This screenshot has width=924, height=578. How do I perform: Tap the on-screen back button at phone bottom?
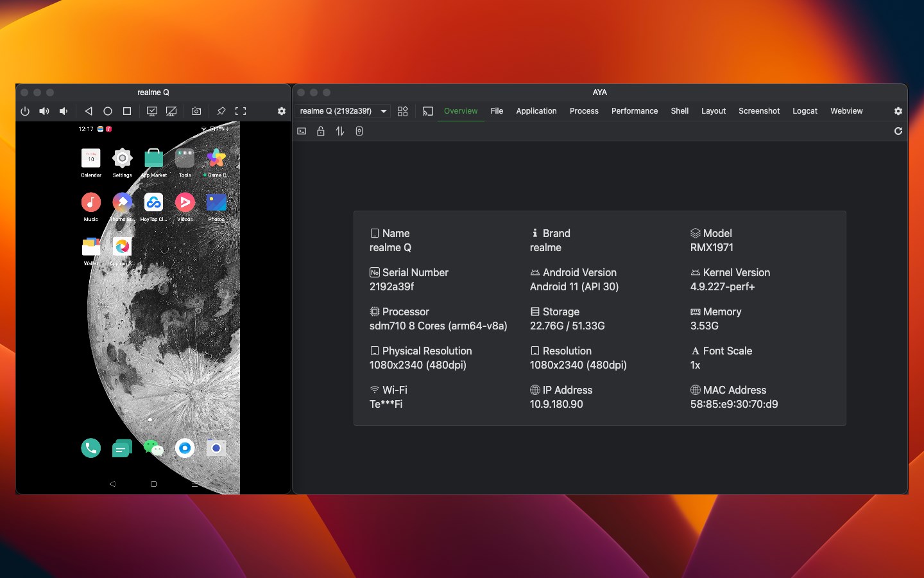112,484
